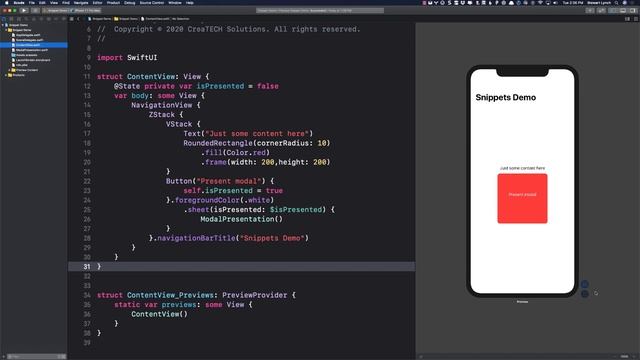Select the Project navigator tab icon
This screenshot has height=360, width=640.
tap(4, 19)
